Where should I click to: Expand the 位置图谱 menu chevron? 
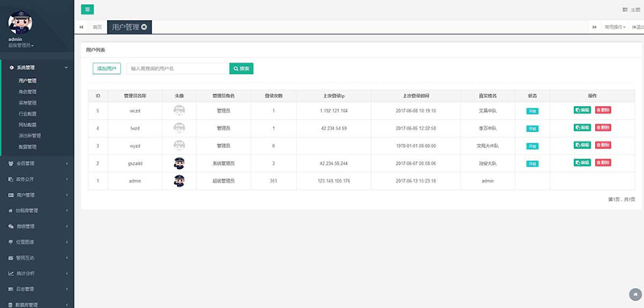67,242
